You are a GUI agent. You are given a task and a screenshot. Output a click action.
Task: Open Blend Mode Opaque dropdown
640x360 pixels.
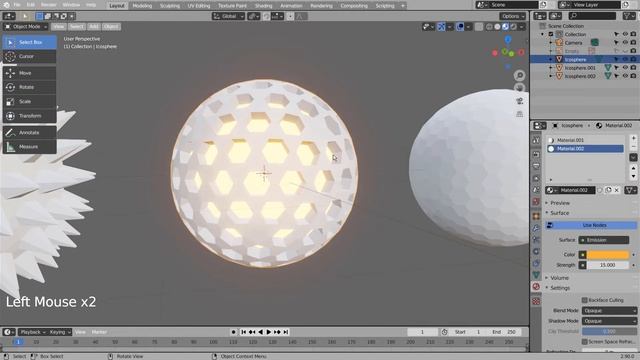(609, 311)
